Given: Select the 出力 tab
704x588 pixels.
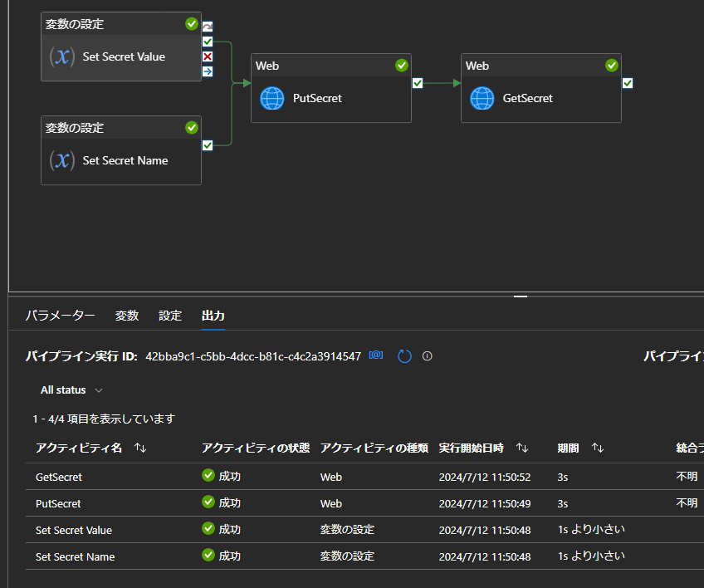Looking at the screenshot, I should (x=213, y=316).
